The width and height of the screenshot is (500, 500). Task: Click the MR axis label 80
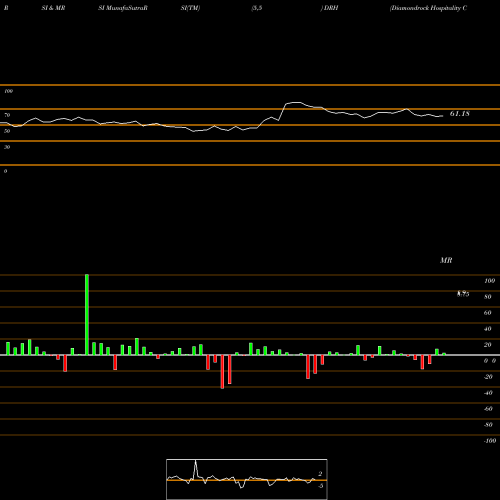point(488,297)
